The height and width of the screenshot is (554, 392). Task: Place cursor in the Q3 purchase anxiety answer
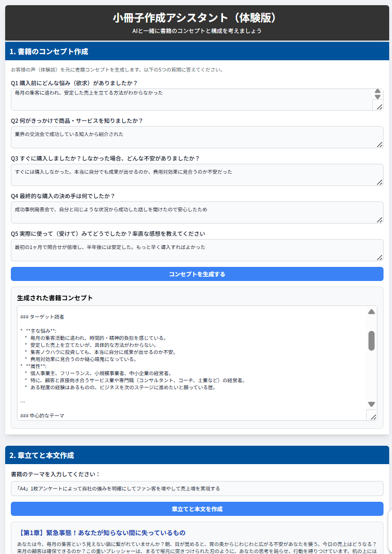[188, 175]
